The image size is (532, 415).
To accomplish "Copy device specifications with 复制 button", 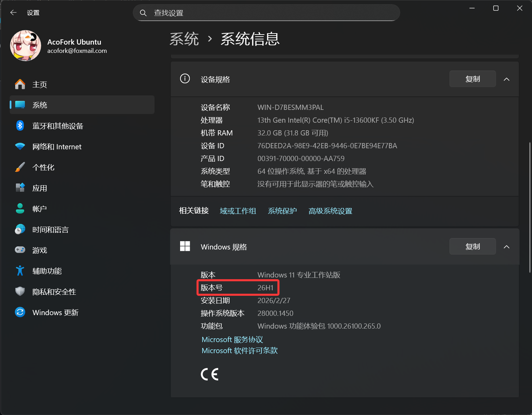I will pos(472,79).
